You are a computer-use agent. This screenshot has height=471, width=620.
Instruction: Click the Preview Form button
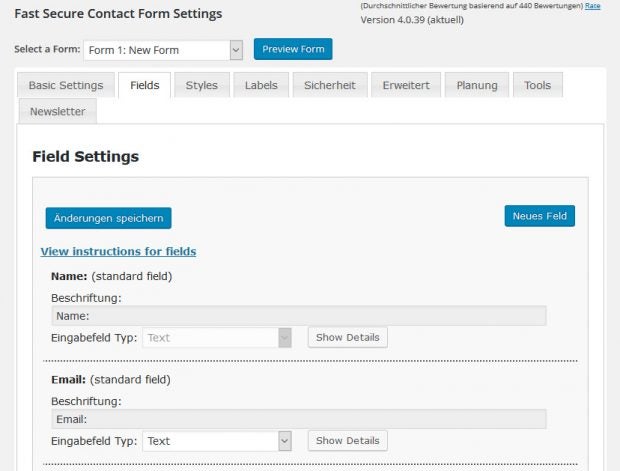(x=293, y=49)
